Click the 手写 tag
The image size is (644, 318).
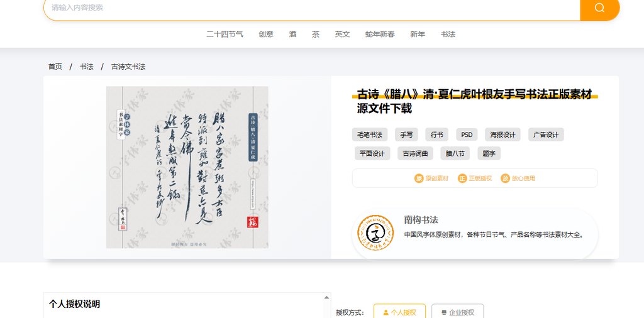pos(407,134)
